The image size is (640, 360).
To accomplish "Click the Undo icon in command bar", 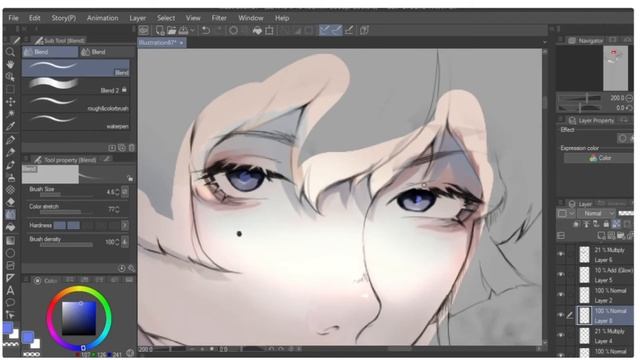I will click(x=206, y=30).
